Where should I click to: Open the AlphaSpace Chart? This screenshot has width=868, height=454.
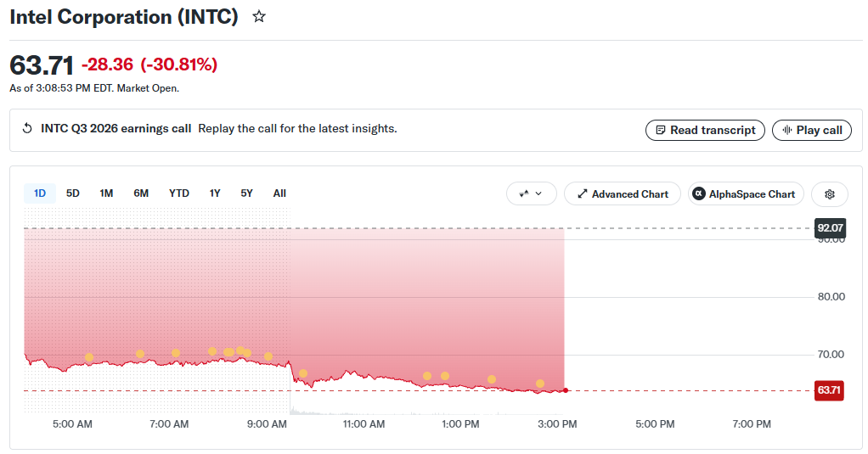(746, 194)
